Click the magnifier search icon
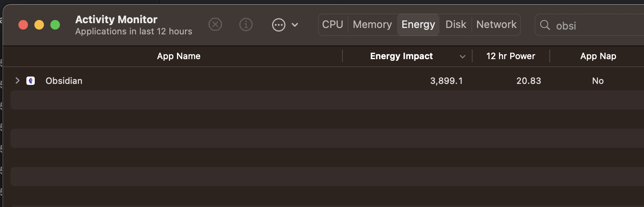This screenshot has height=207, width=644. (545, 25)
